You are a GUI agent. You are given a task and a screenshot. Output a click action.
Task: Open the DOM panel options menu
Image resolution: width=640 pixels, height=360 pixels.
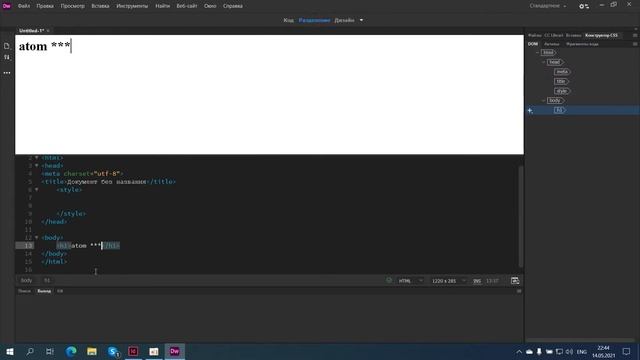pos(635,44)
